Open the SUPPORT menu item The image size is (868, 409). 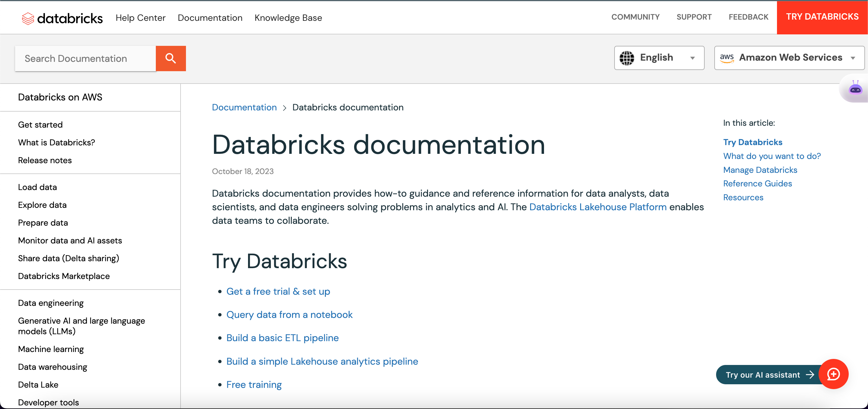pyautogui.click(x=694, y=17)
